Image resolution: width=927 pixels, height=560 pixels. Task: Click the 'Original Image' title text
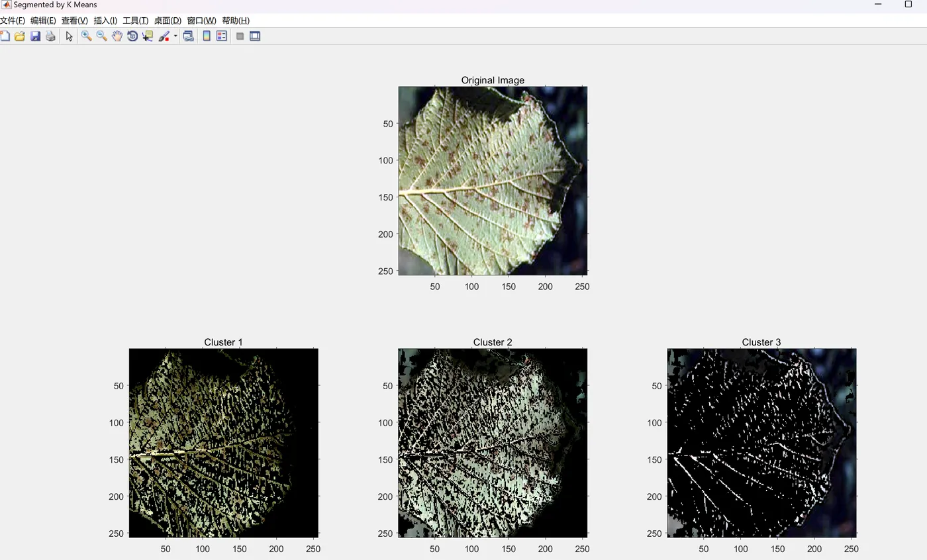pos(493,80)
